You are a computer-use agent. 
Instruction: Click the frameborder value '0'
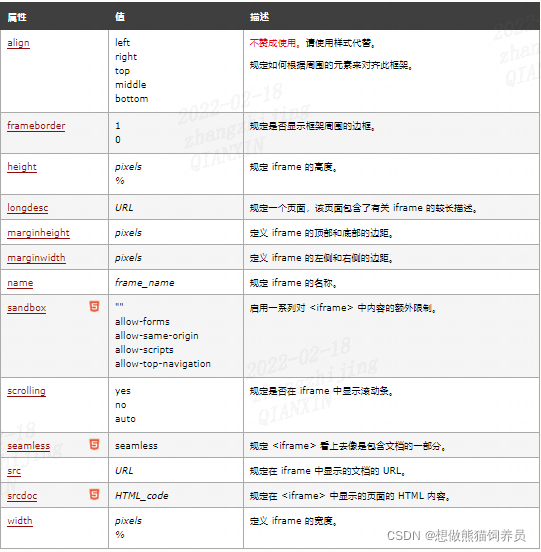coord(118,140)
